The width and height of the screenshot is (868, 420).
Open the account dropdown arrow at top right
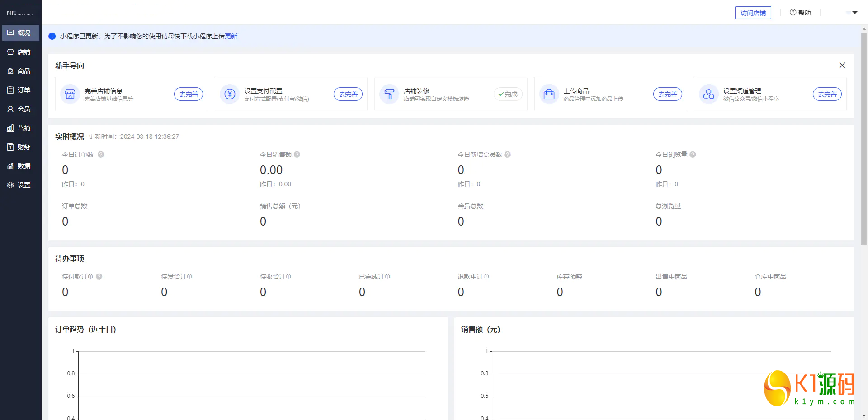(x=854, y=13)
